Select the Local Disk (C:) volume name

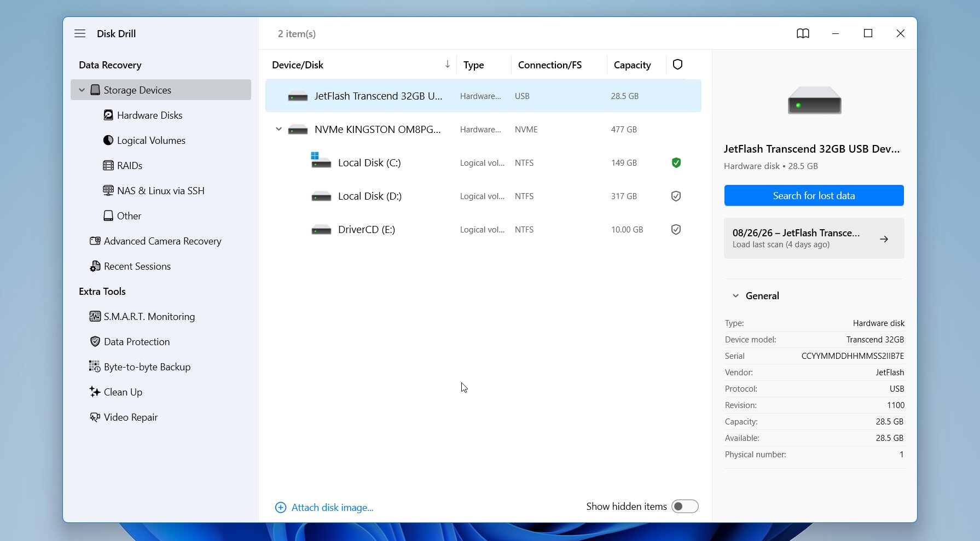pos(369,162)
